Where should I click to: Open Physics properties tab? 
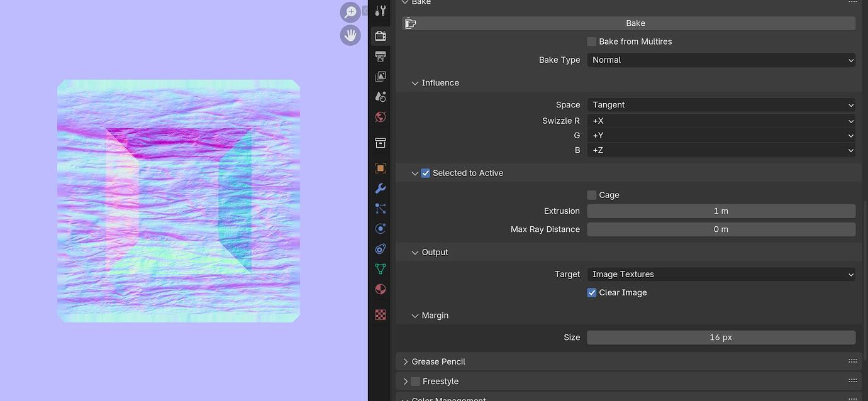click(380, 229)
